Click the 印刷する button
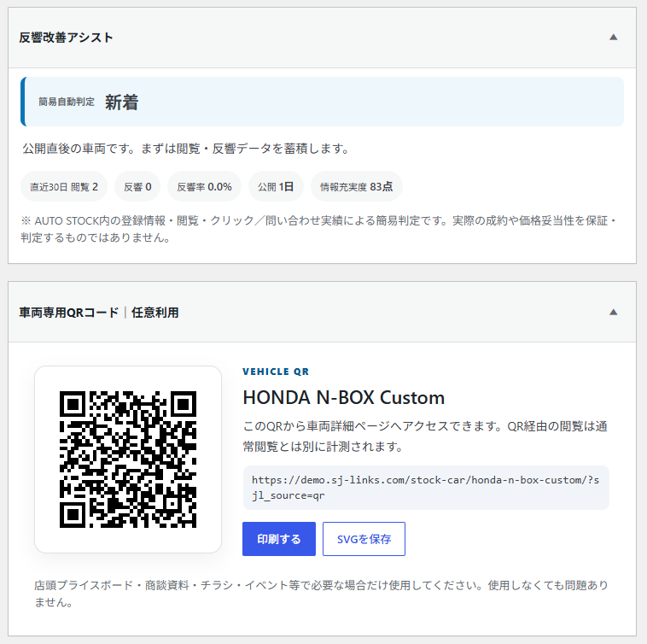647x644 pixels. point(279,539)
